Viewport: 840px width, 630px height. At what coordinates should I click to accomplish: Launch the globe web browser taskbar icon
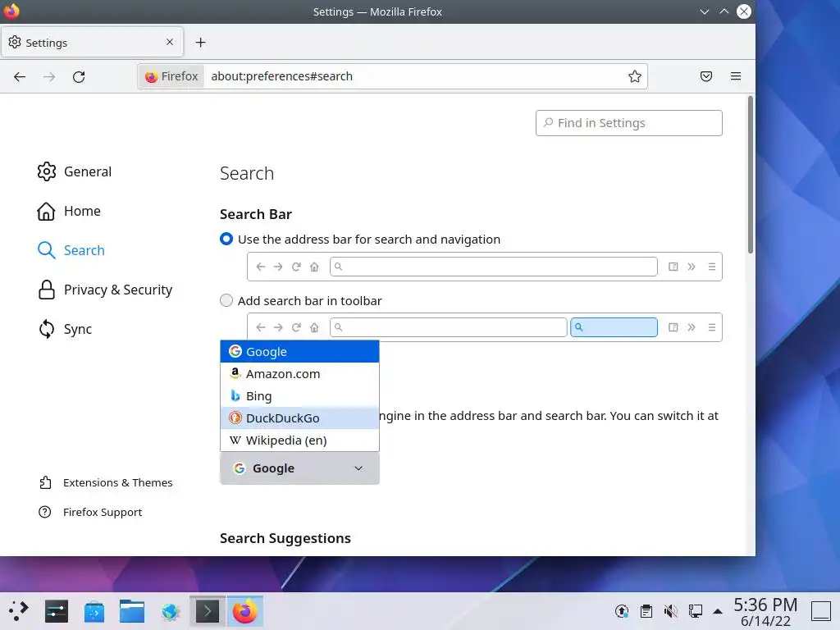(170, 611)
